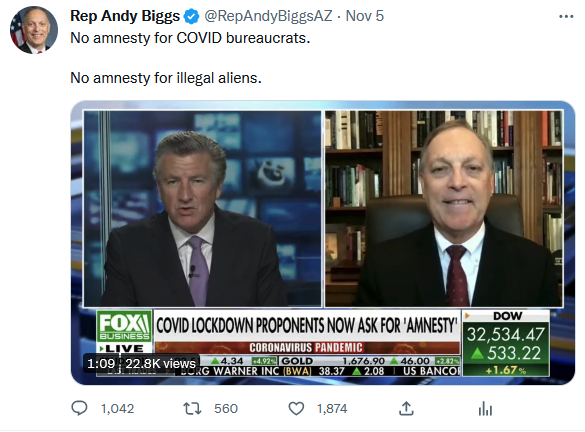Viewport: 585px width, 432px height.
Task: Click the DOW ticker box in video
Action: tap(506, 343)
